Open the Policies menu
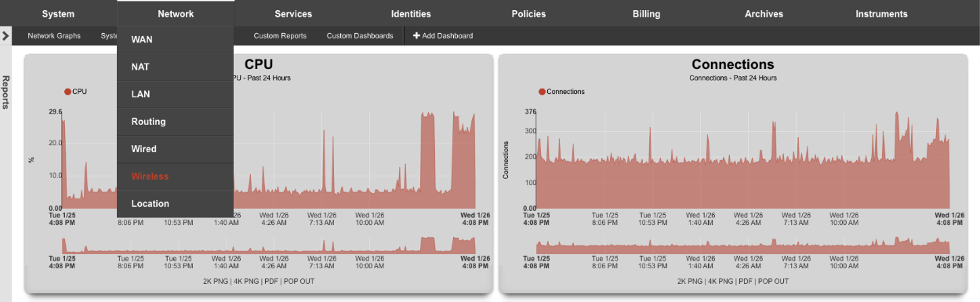 click(x=528, y=13)
